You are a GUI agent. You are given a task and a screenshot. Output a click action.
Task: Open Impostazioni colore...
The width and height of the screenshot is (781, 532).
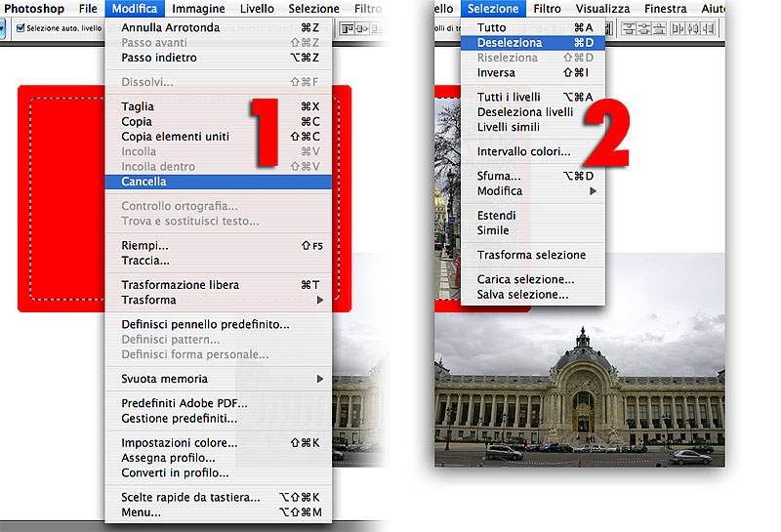click(x=218, y=443)
